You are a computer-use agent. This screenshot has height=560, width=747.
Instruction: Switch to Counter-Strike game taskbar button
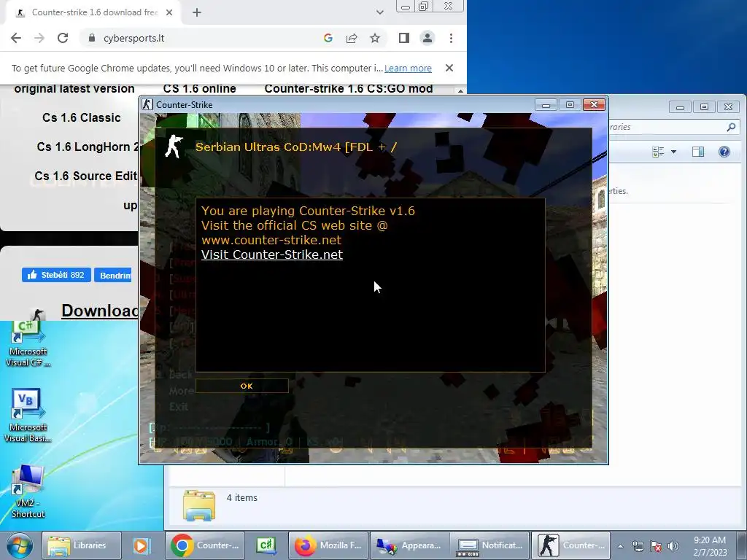(x=570, y=545)
